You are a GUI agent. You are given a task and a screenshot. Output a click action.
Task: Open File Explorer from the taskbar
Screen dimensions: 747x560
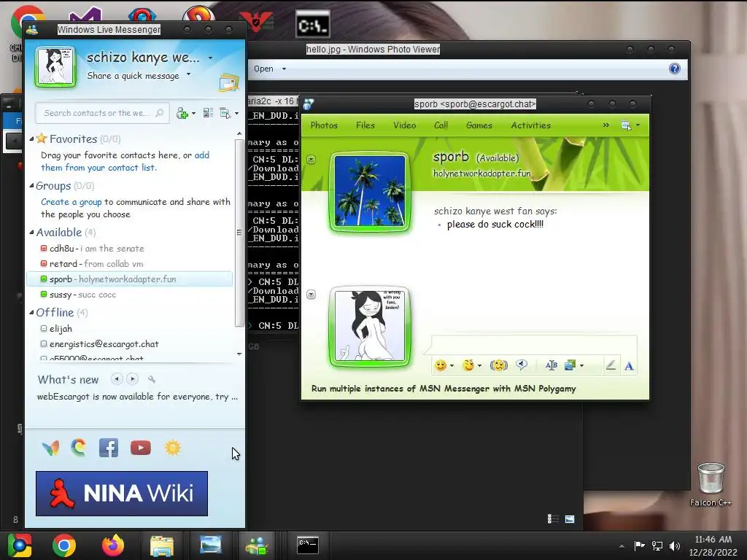tap(162, 545)
